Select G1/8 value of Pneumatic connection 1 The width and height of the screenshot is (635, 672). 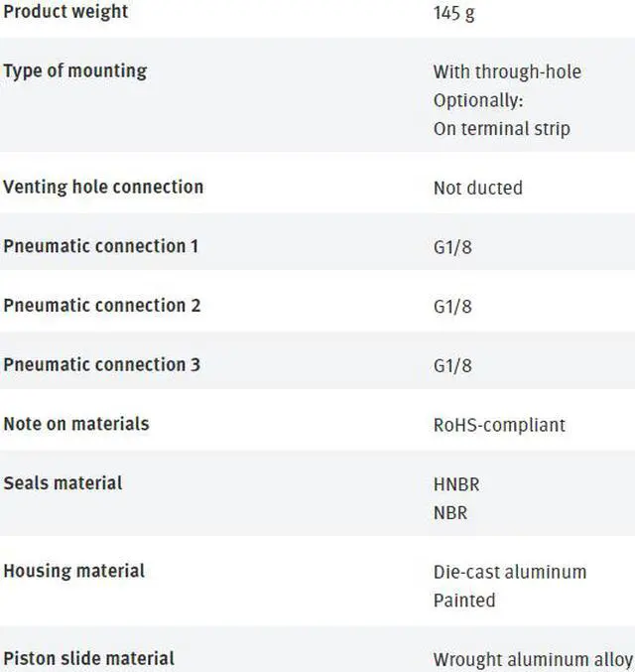pyautogui.click(x=452, y=247)
